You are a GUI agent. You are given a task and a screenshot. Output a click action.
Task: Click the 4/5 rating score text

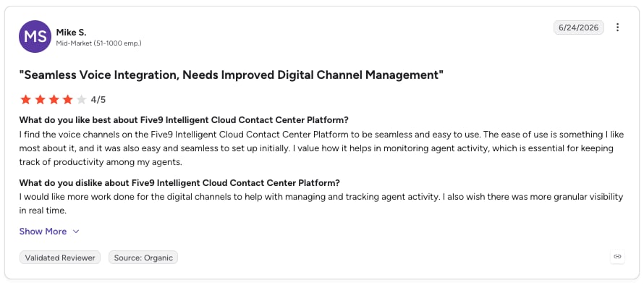tap(98, 100)
